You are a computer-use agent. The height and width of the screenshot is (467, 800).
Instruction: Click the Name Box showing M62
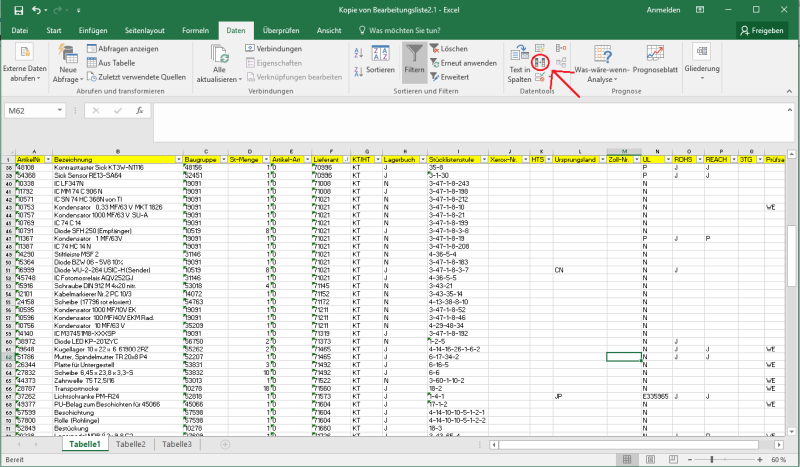30,110
